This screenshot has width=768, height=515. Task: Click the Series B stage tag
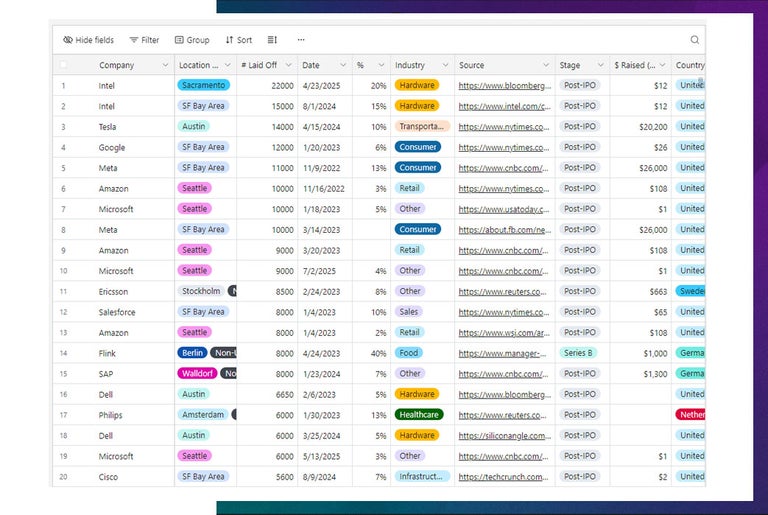(x=578, y=352)
